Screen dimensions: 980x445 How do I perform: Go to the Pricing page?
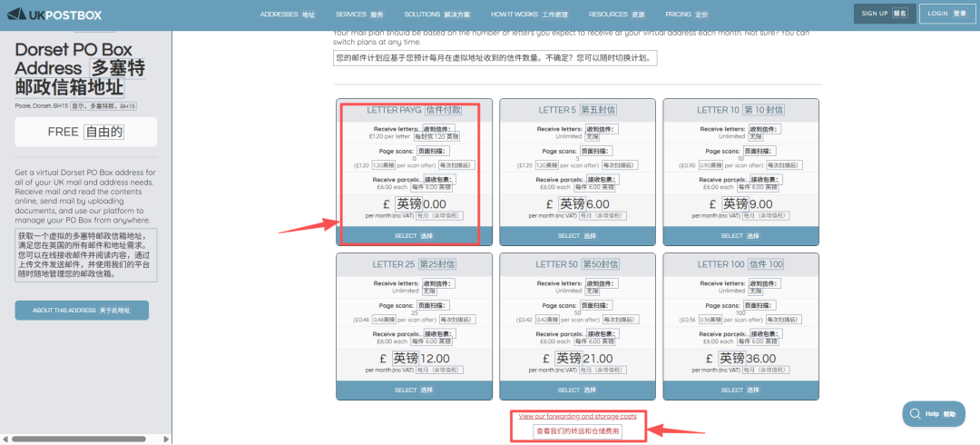pos(686,15)
